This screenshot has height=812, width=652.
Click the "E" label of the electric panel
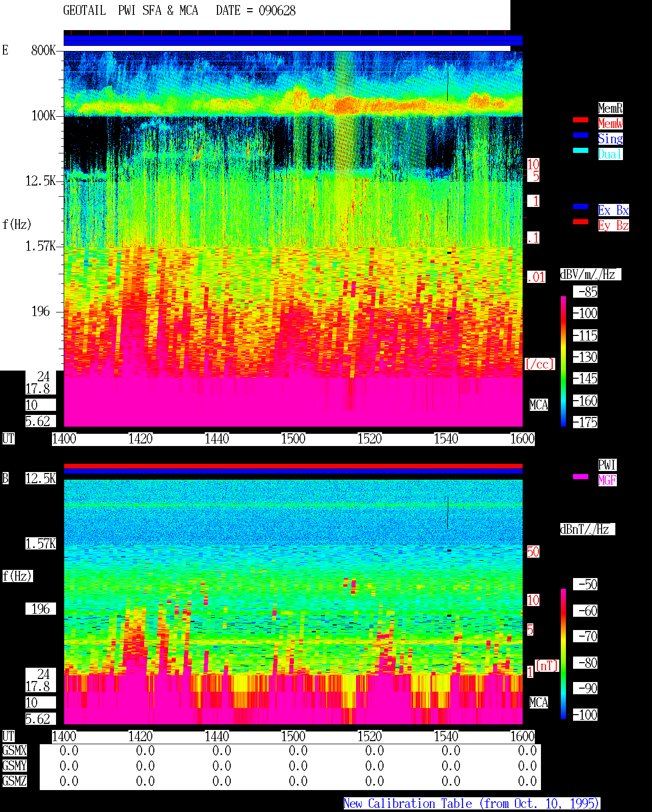(x=6, y=50)
